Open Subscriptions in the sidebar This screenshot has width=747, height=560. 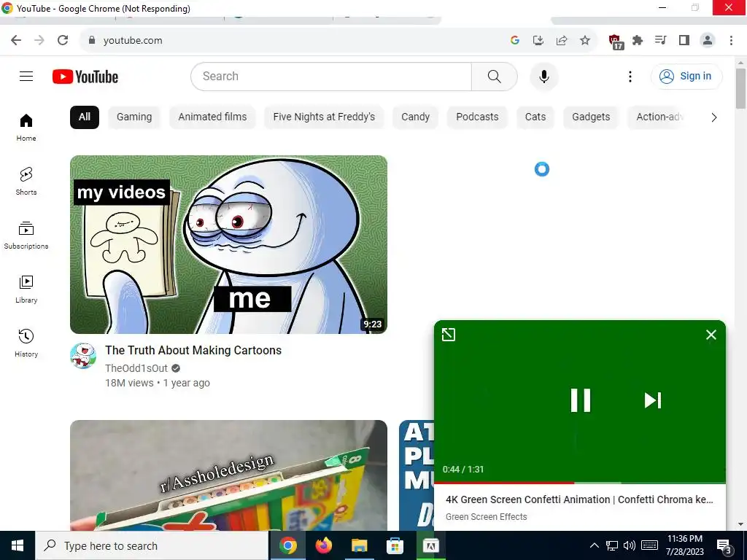coord(26,236)
